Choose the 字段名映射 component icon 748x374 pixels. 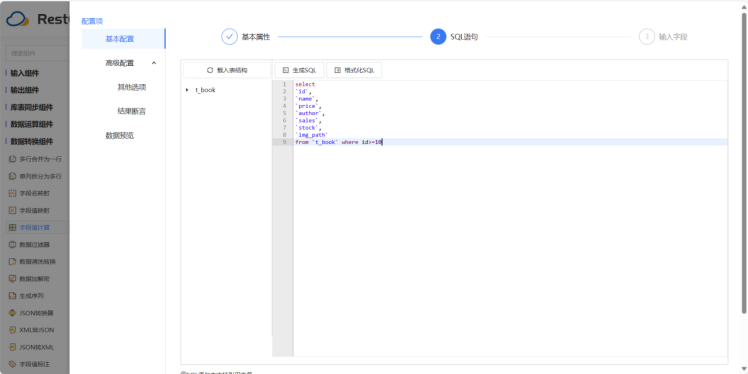(13, 193)
